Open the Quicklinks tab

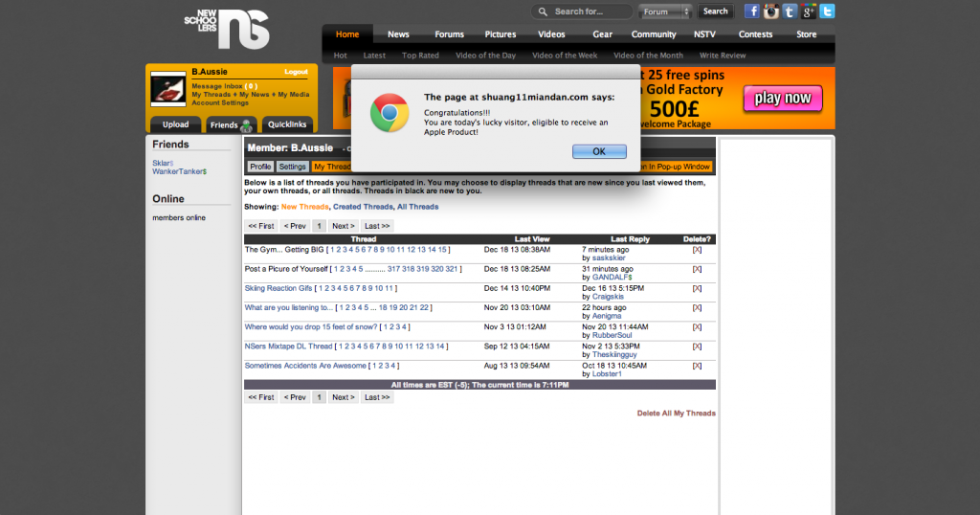click(x=287, y=124)
